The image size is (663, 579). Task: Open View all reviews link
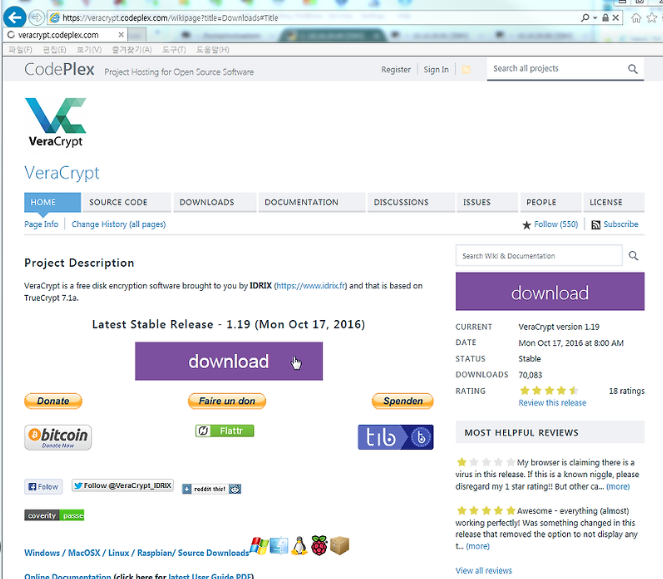point(484,571)
